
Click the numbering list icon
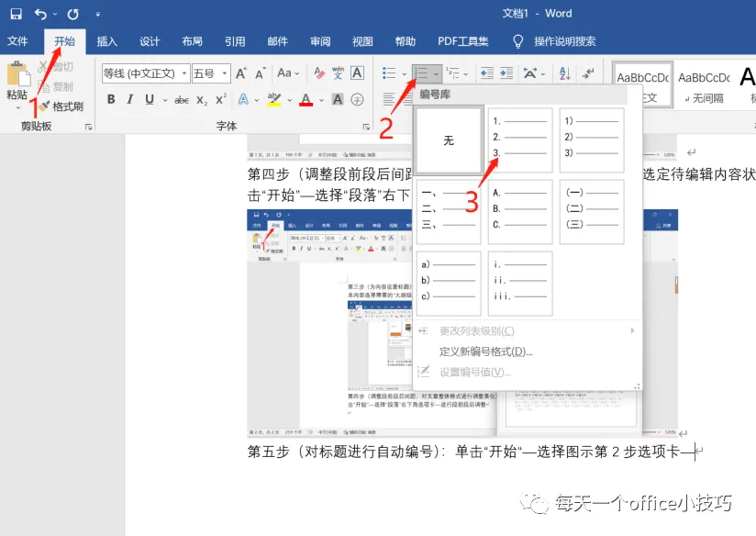coord(421,73)
